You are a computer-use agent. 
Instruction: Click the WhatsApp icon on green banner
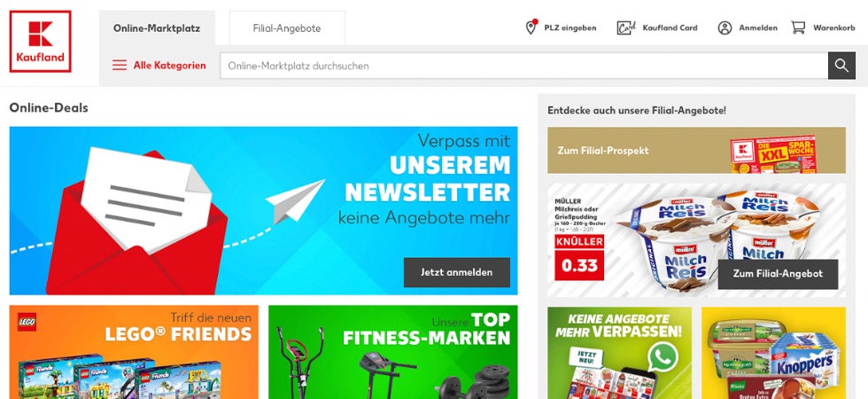pos(663,356)
